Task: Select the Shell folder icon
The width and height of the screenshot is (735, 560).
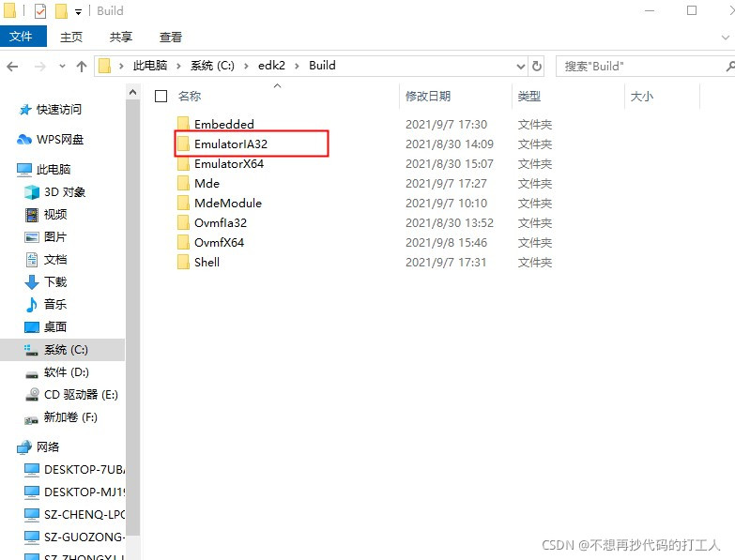Action: click(183, 262)
